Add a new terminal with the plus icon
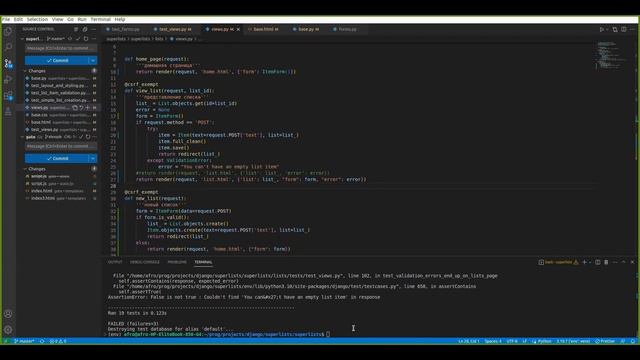 584,262
